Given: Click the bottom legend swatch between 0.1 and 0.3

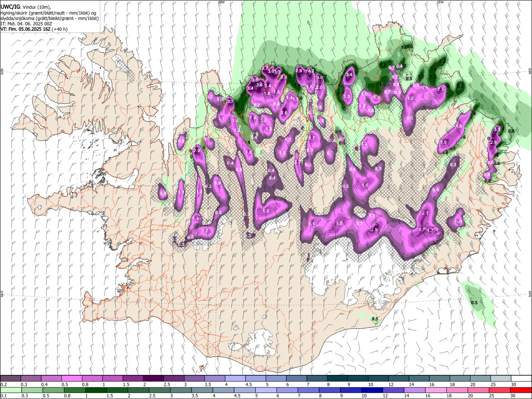Looking at the screenshot, I should coord(11,390).
